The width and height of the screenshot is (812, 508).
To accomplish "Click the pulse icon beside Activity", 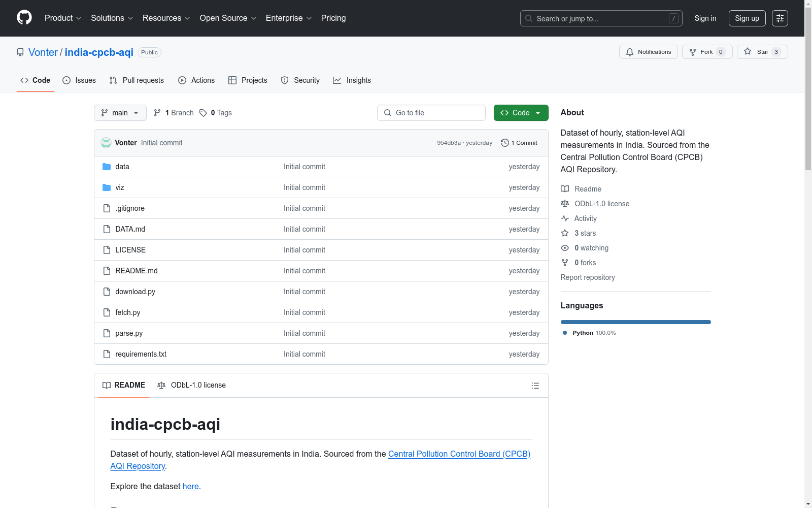I will [565, 218].
